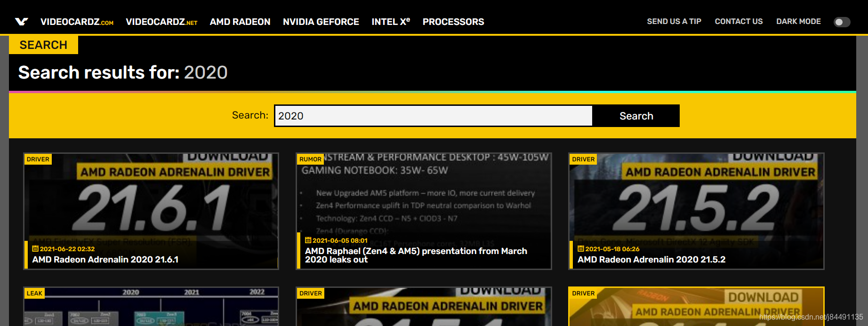Click calendar icon beside 2021-06-05 08:01
This screenshot has height=326, width=868.
click(308, 240)
